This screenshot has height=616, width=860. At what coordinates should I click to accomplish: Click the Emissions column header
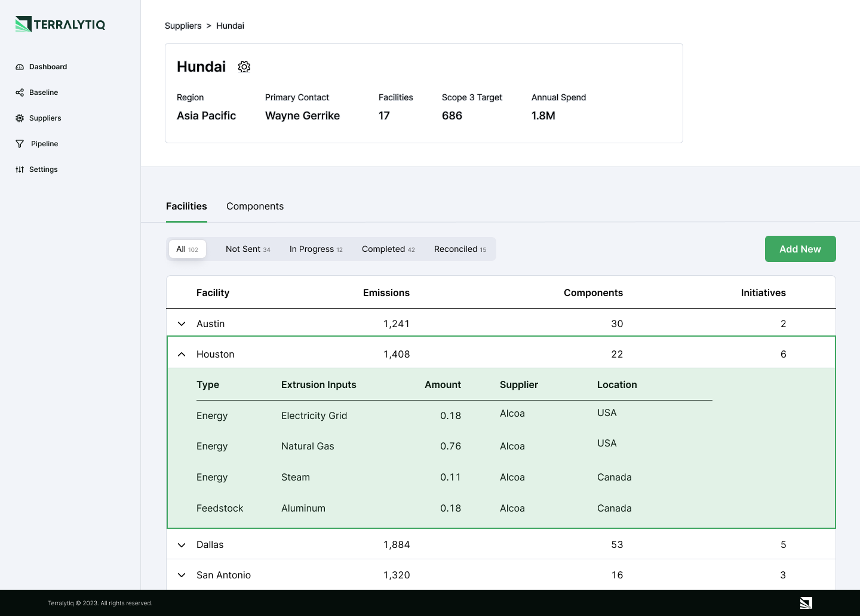[x=386, y=292]
